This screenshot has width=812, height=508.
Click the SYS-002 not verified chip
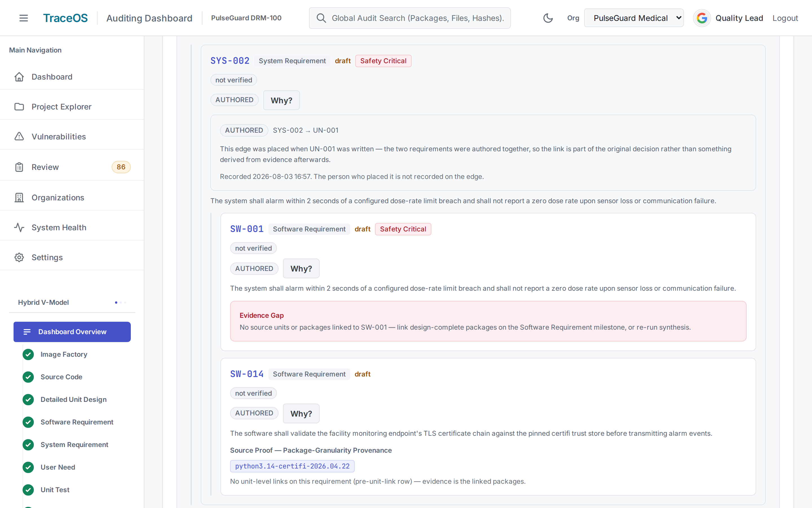(x=233, y=80)
